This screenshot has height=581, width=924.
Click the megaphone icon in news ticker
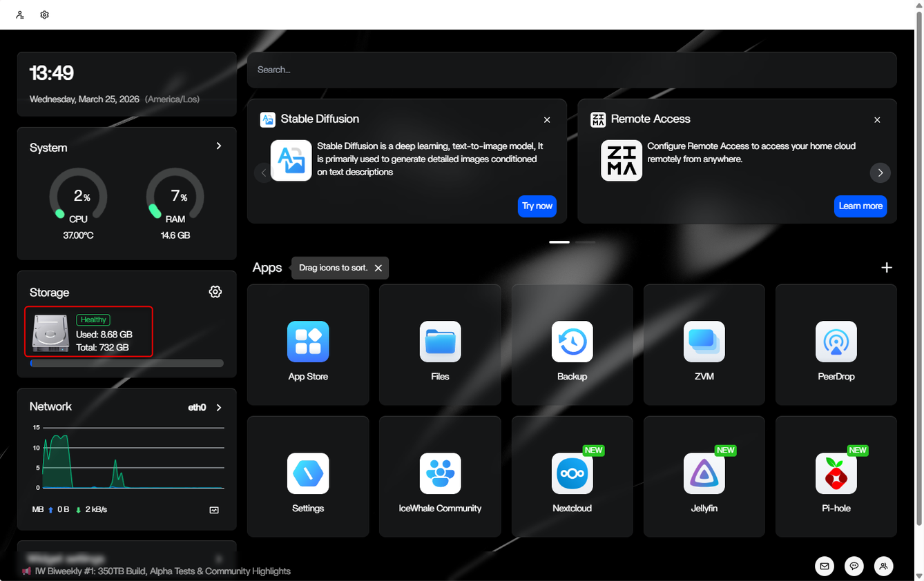pyautogui.click(x=26, y=571)
